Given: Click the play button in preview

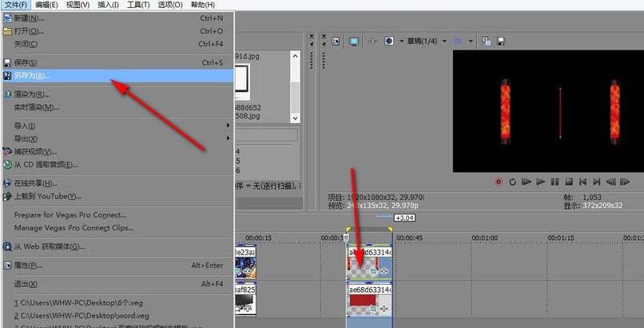Looking at the screenshot, I should click(x=540, y=182).
